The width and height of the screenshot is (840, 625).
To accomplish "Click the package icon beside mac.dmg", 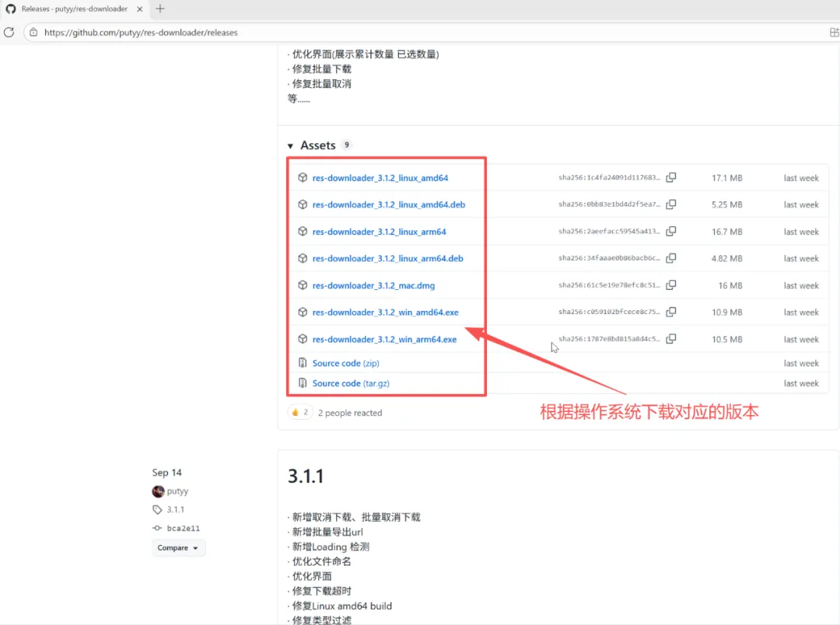I will click(x=303, y=285).
